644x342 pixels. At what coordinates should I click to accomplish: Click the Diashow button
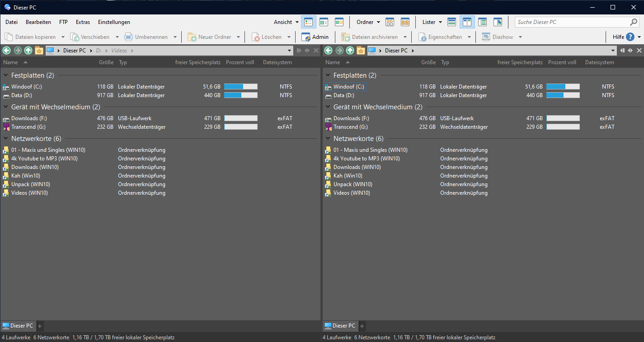[498, 37]
